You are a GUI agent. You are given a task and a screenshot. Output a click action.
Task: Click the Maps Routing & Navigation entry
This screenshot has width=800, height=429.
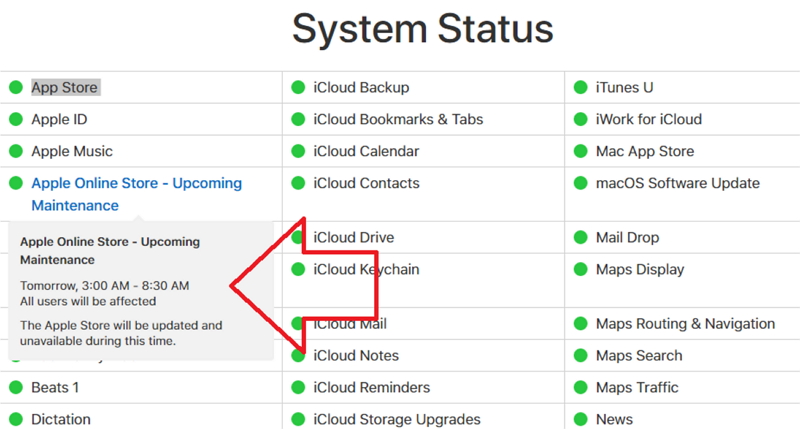685,324
